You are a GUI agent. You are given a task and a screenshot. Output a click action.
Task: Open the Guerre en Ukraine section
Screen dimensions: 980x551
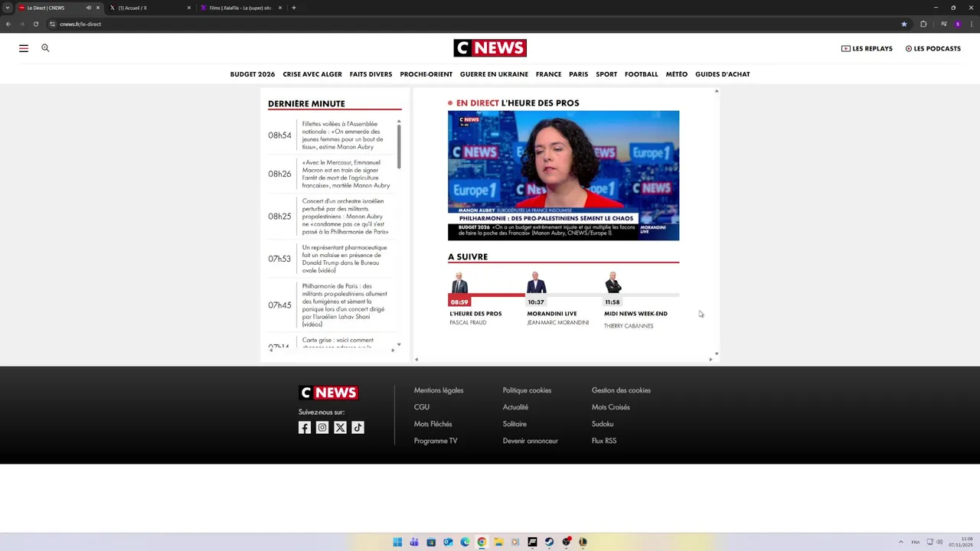click(494, 74)
